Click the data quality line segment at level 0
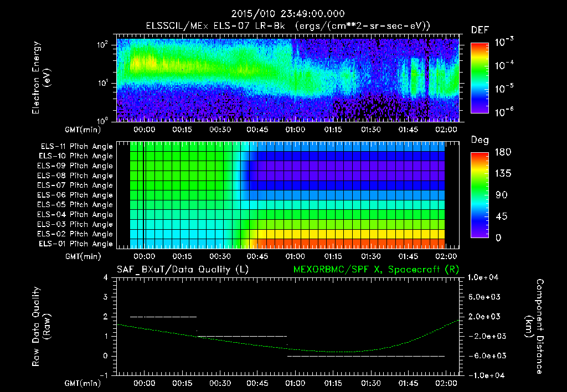The image size is (567, 392). [366, 356]
